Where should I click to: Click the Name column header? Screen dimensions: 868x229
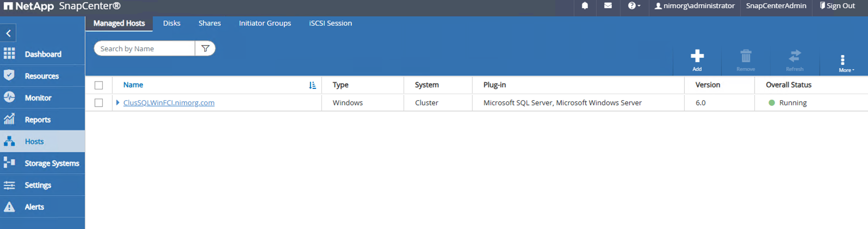[x=133, y=85]
